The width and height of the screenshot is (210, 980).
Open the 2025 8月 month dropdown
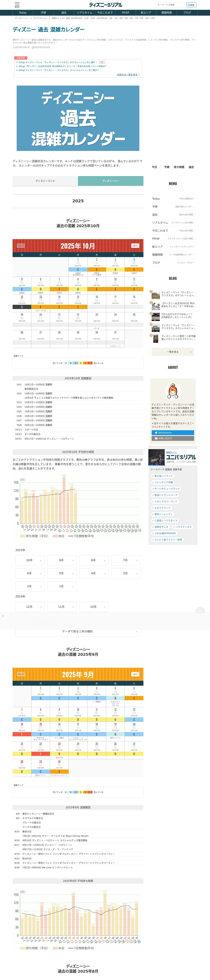coord(94,560)
